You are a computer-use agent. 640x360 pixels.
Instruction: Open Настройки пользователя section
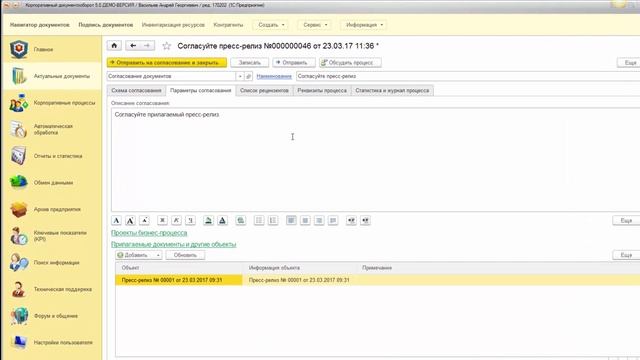(x=51, y=342)
